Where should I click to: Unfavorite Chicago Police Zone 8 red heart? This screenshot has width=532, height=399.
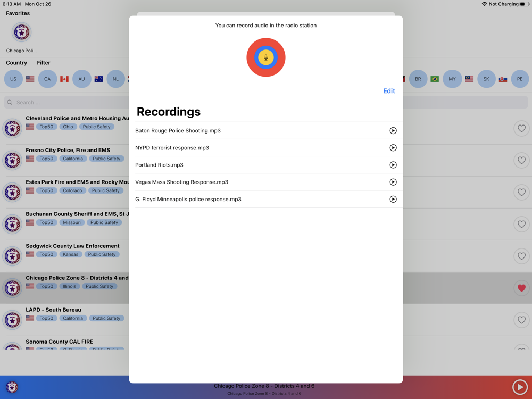point(521,288)
